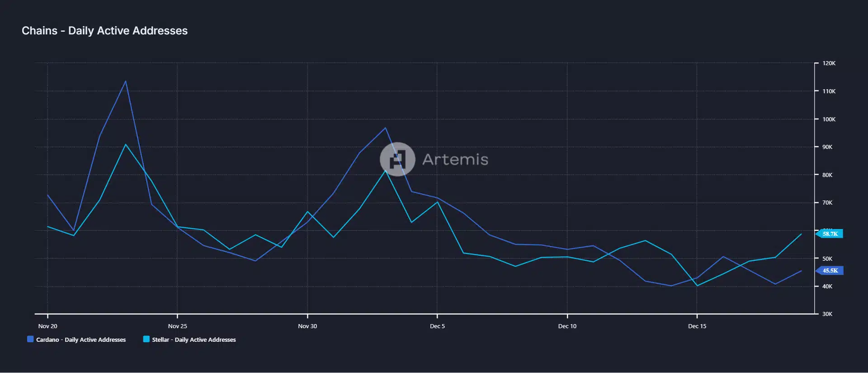Click the Stellar cyan legend swatch
Screen dimensions: 868x373
(x=146, y=339)
